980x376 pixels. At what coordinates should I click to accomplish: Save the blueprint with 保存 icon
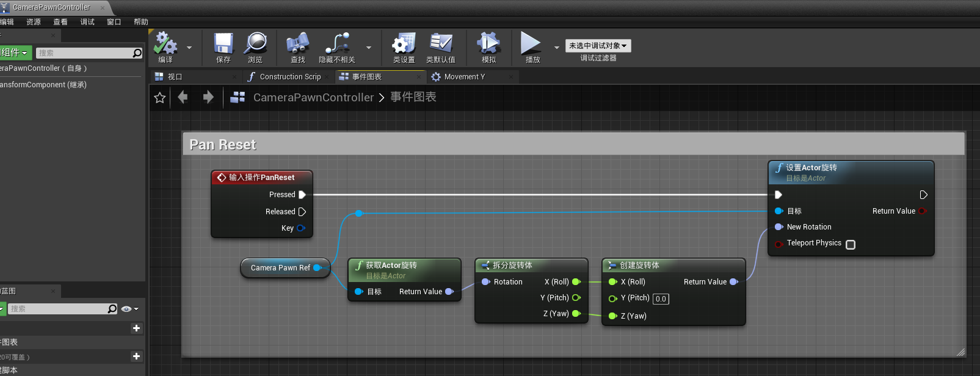[223, 44]
